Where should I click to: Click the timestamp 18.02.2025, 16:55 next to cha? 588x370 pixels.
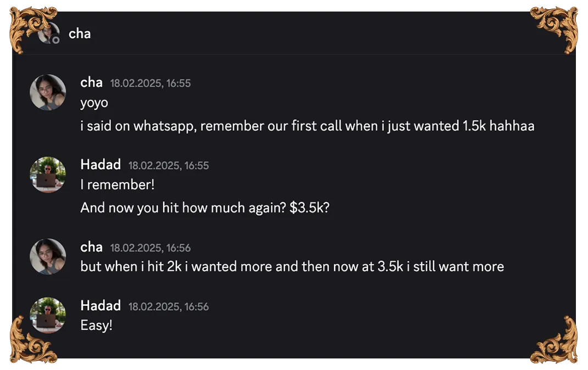coord(151,83)
